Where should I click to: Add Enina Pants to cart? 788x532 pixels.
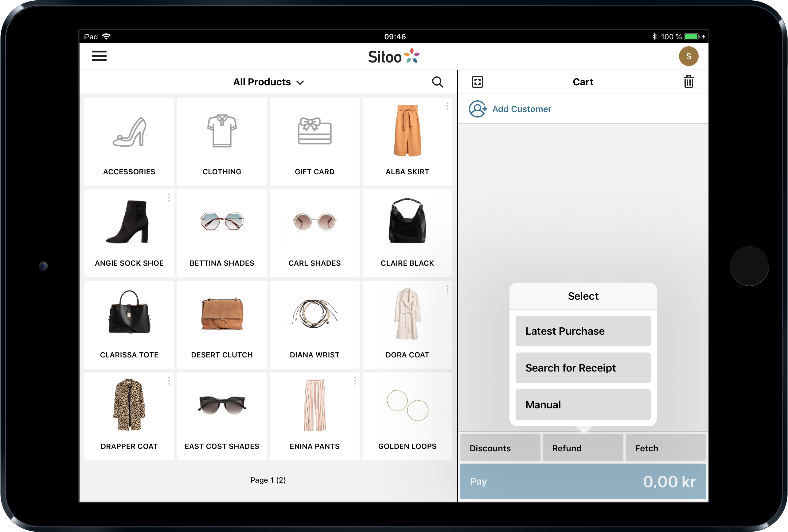tap(315, 416)
